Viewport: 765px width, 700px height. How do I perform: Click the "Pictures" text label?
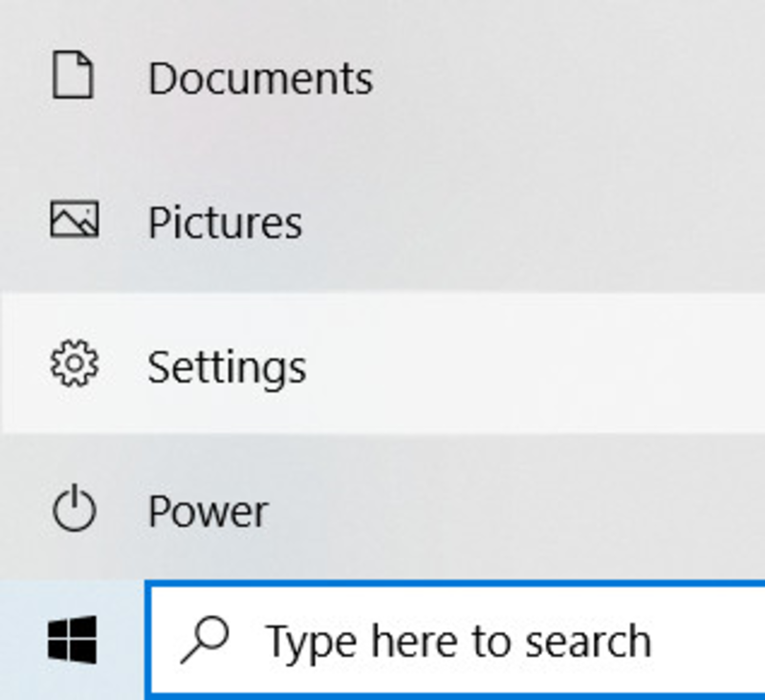pos(225,222)
